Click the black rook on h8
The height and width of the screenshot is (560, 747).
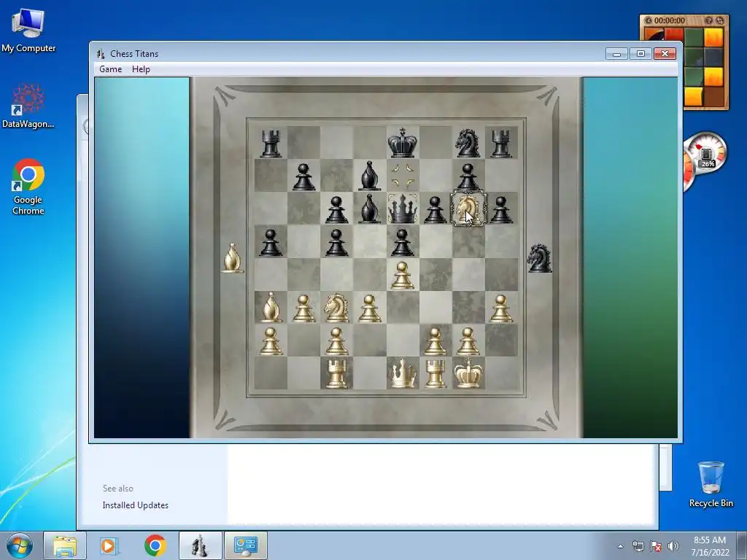(501, 144)
